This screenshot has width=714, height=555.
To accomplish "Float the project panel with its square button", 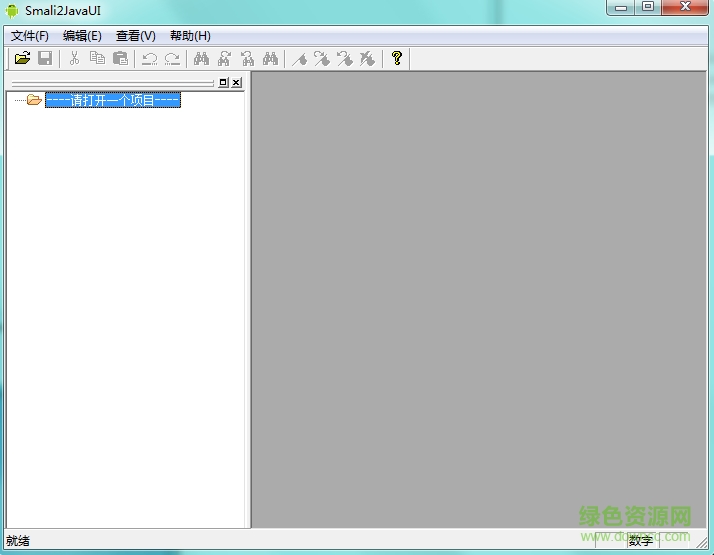I will point(223,82).
